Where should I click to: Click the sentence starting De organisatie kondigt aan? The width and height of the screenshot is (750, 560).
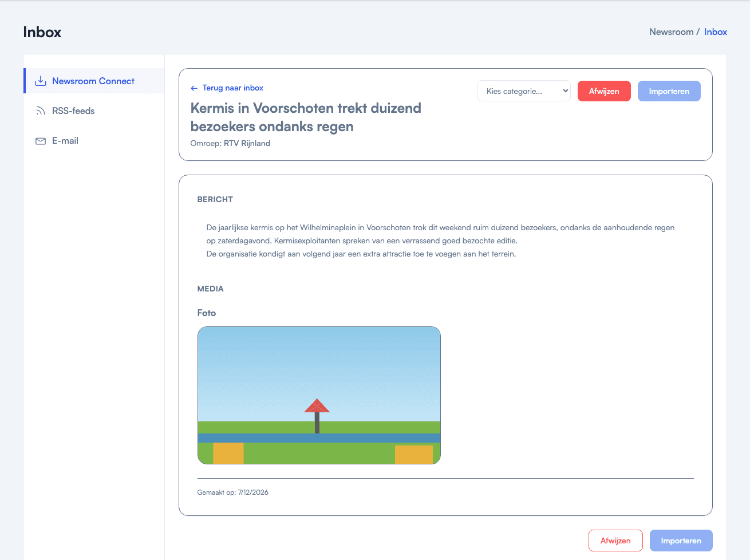361,254
